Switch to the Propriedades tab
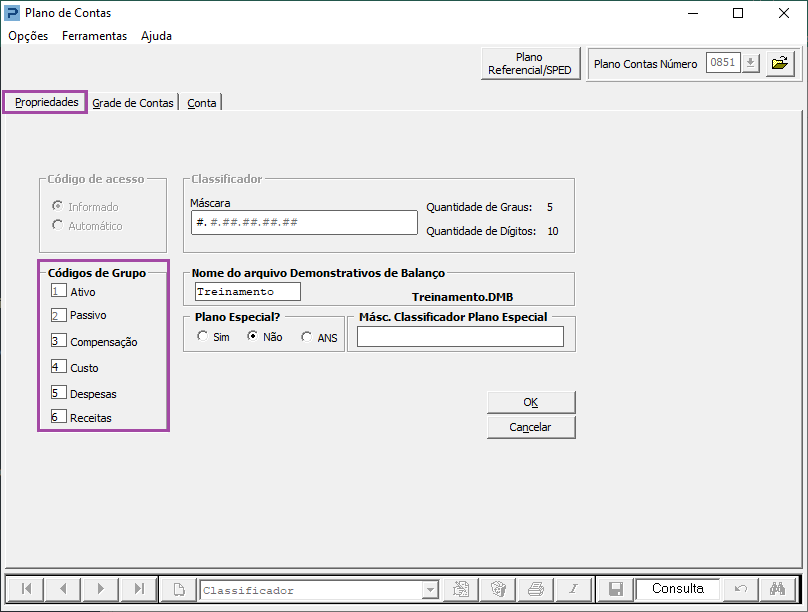 [46, 102]
